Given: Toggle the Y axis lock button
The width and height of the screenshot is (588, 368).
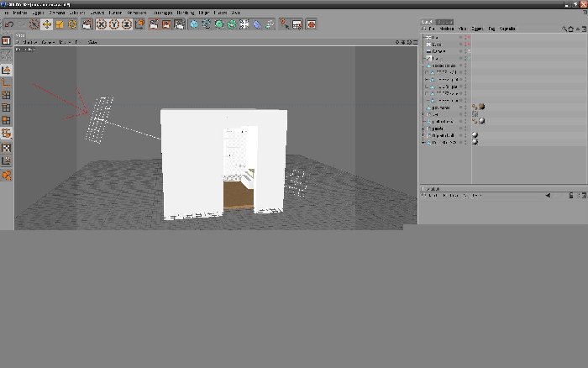Looking at the screenshot, I should point(114,24).
